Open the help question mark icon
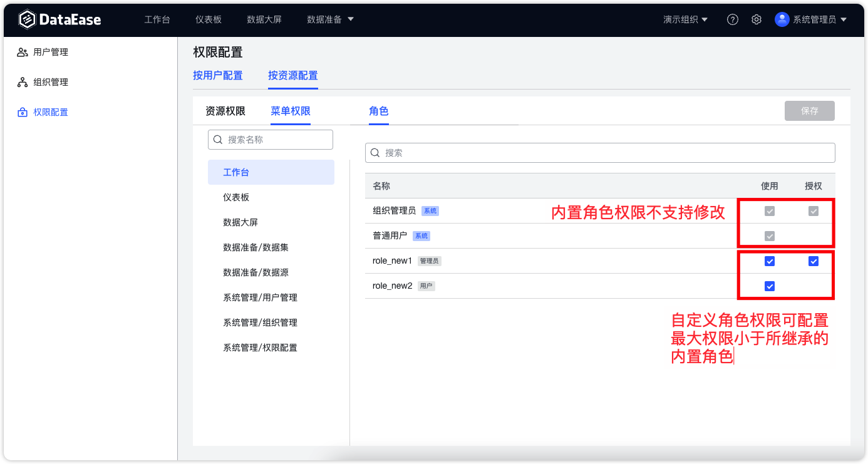This screenshot has width=868, height=464. click(733, 19)
